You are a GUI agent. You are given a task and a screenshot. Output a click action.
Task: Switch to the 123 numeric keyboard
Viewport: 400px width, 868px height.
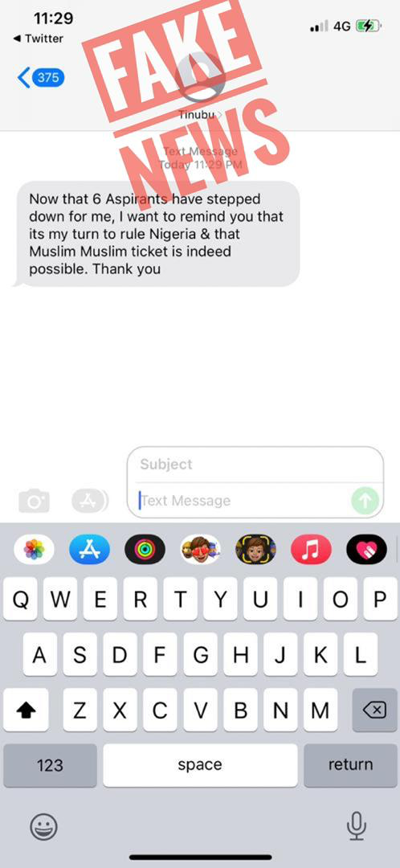pyautogui.click(x=50, y=765)
